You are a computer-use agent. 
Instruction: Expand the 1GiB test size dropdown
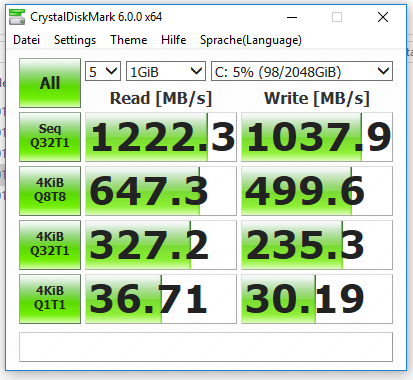(166, 71)
